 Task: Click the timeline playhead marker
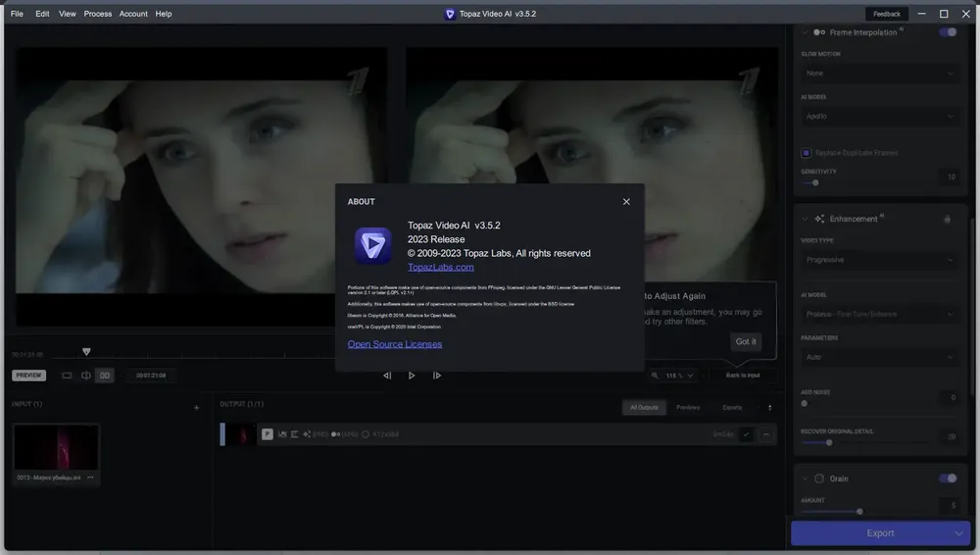click(86, 352)
